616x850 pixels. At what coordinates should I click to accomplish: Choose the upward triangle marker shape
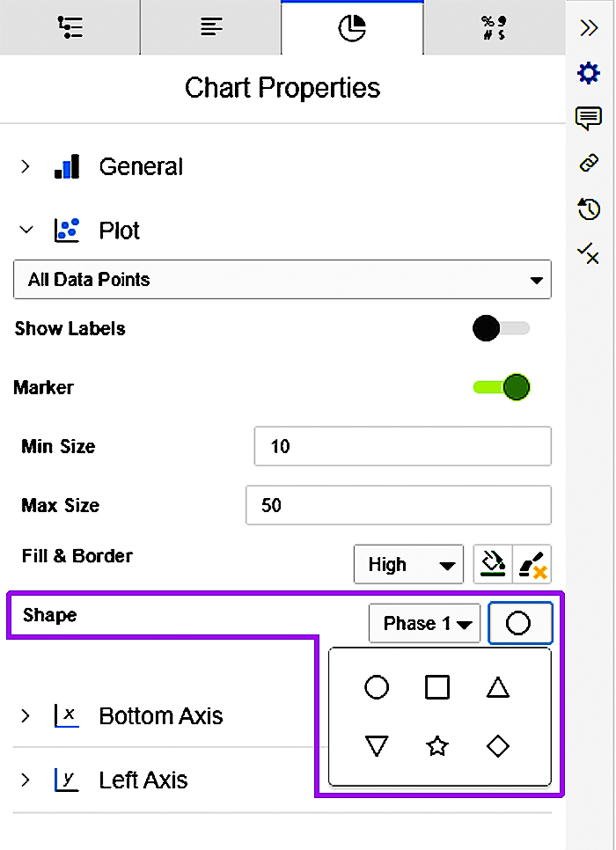498,687
